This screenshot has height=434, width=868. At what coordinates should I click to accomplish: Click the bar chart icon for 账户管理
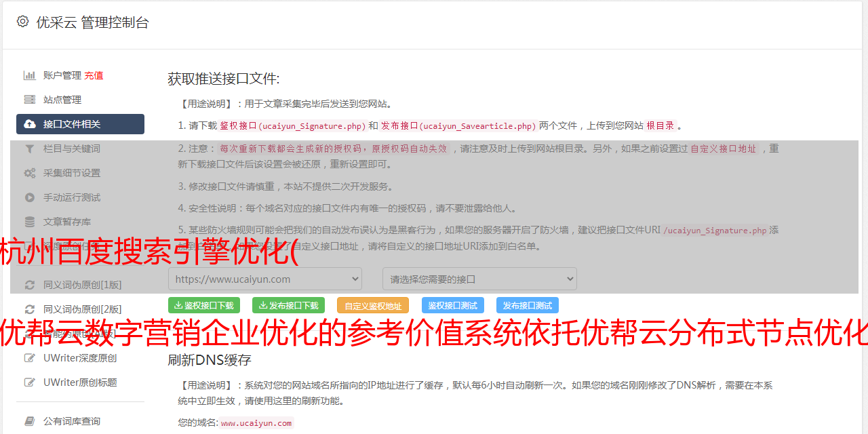pyautogui.click(x=30, y=75)
